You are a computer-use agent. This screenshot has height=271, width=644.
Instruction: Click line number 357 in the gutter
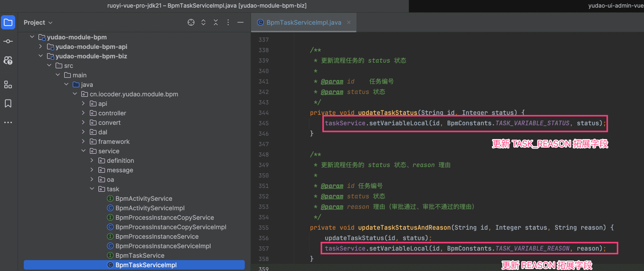pyautogui.click(x=263, y=248)
